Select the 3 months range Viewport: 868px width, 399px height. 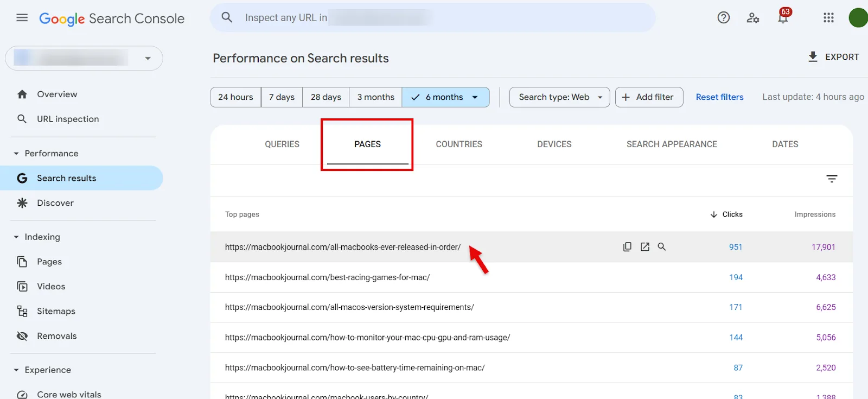coord(375,97)
